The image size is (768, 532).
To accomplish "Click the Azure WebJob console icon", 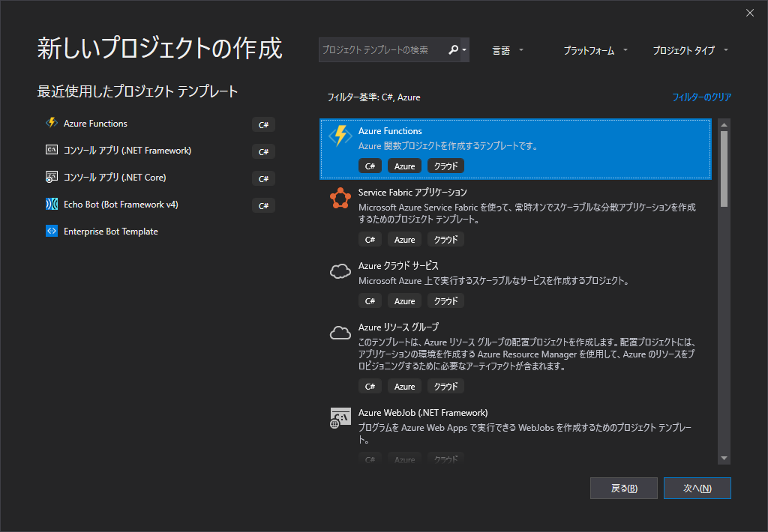I will tap(340, 418).
